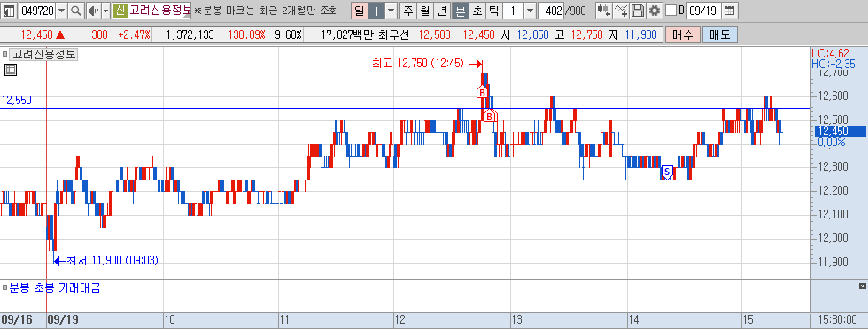
Task: Click the open price 12,050
Action: click(x=532, y=34)
